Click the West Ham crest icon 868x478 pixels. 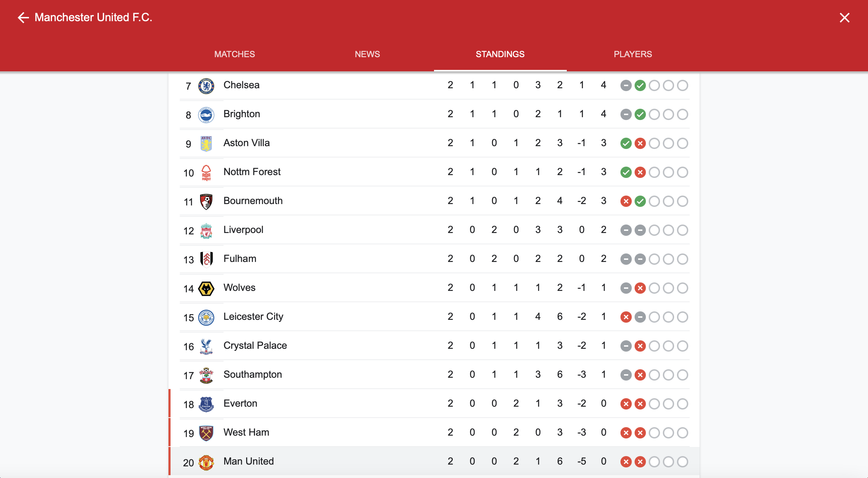point(206,433)
